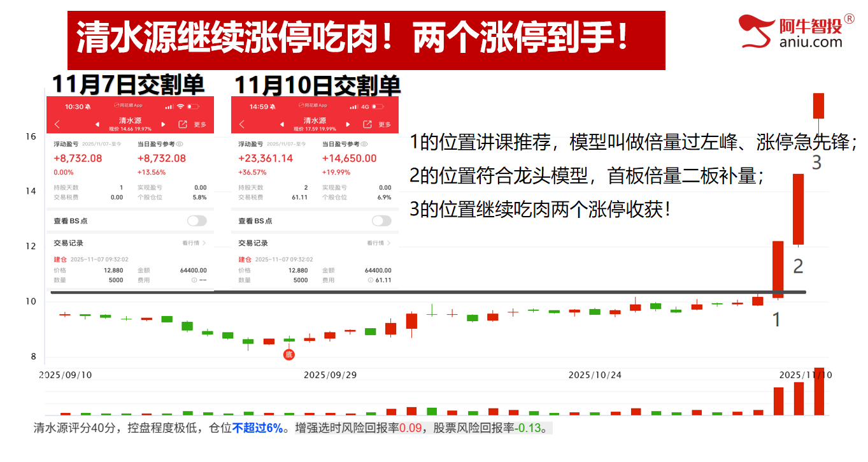Toggle the 查看BS点 switch on the Nov 7 panel
This screenshot has height=462, width=868.
(x=197, y=220)
